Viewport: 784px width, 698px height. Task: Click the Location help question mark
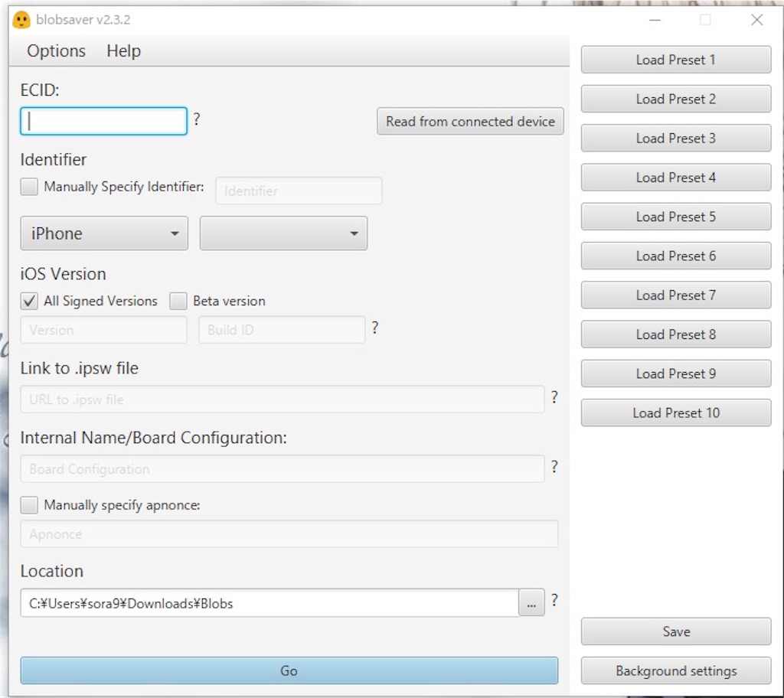pos(554,600)
